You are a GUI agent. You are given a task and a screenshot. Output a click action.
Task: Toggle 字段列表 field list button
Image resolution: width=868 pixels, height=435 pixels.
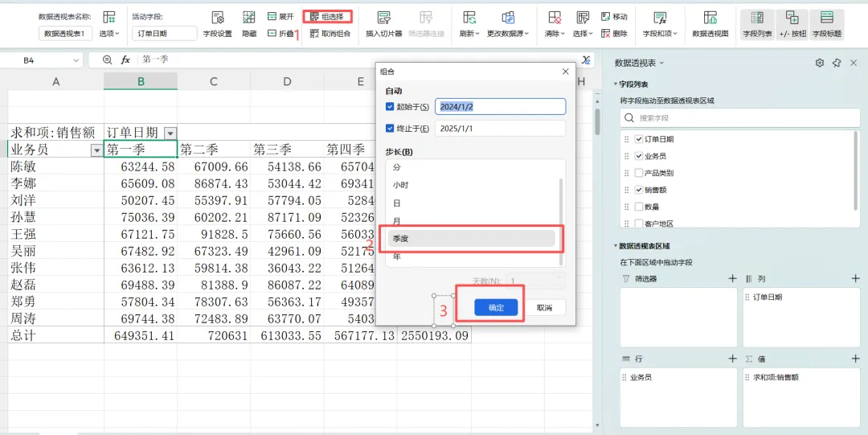(757, 24)
